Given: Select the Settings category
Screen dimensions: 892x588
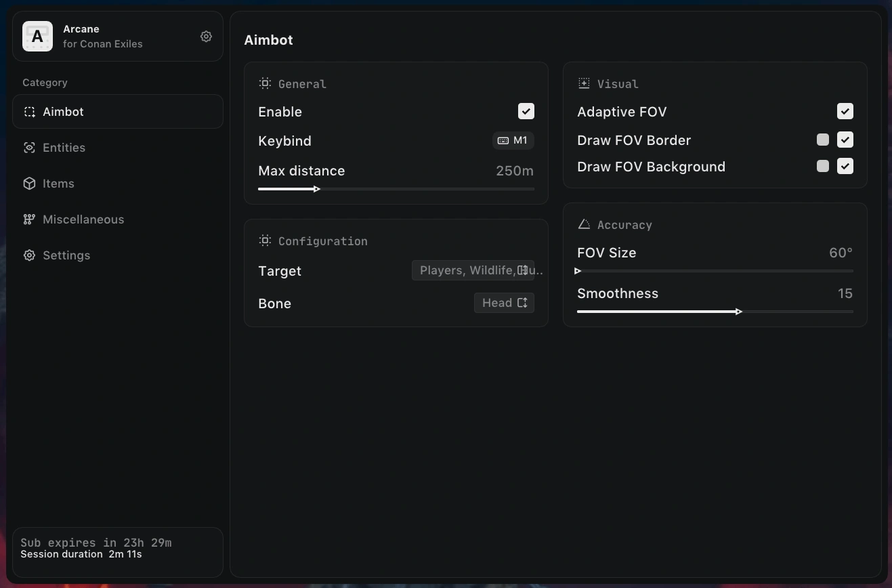Looking at the screenshot, I should point(118,255).
